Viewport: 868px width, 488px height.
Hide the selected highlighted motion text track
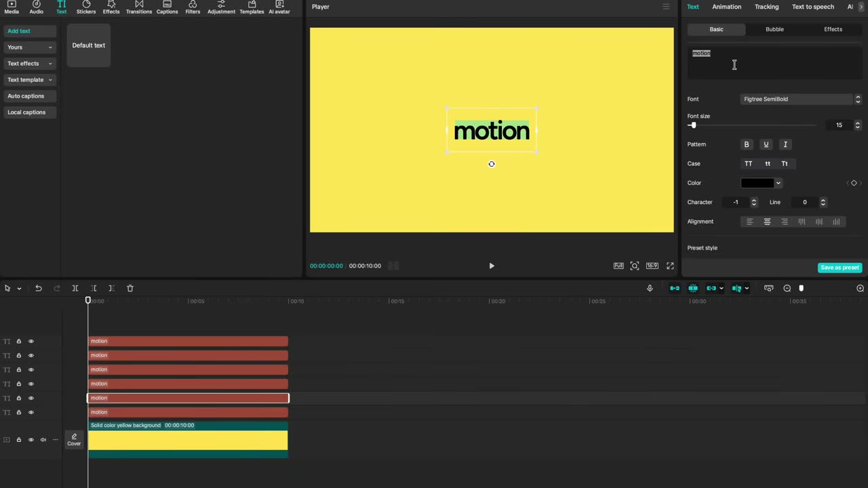[x=31, y=398]
